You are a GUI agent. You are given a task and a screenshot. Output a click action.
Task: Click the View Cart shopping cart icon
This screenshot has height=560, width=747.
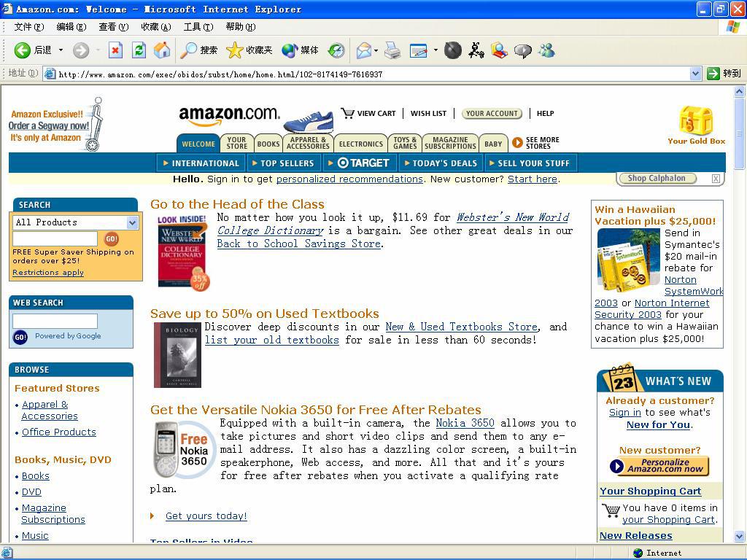[347, 113]
